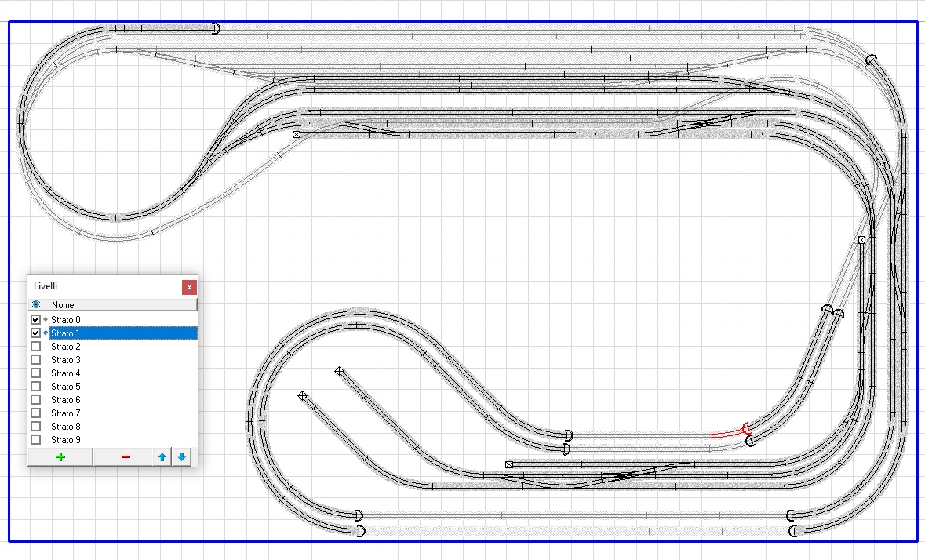Screen dimensions: 925x560
Task: Move layer up with blue up arrow
Action: click(162, 457)
